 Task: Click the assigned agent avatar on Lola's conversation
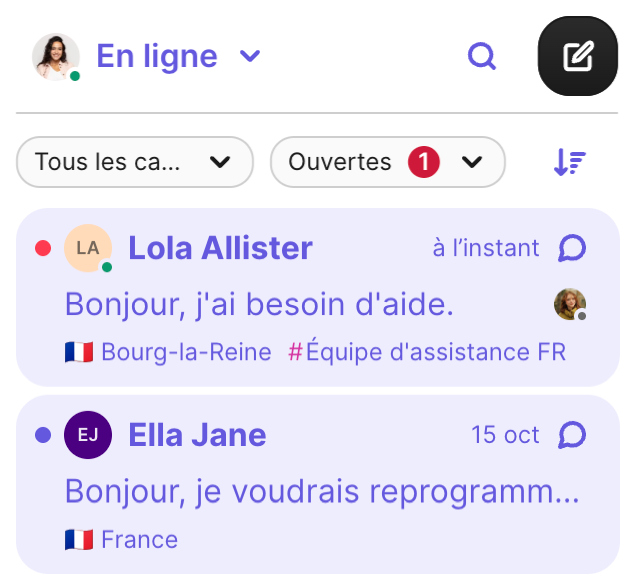pos(570,304)
